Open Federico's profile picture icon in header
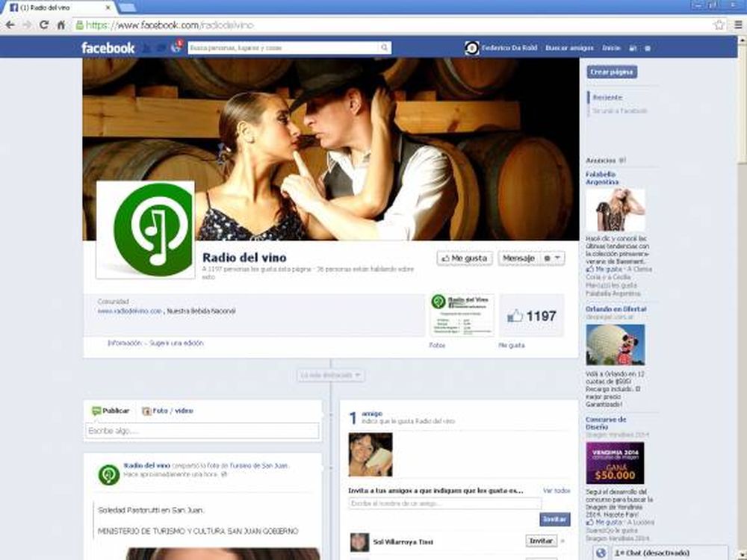The width and height of the screenshot is (747, 560). click(471, 48)
